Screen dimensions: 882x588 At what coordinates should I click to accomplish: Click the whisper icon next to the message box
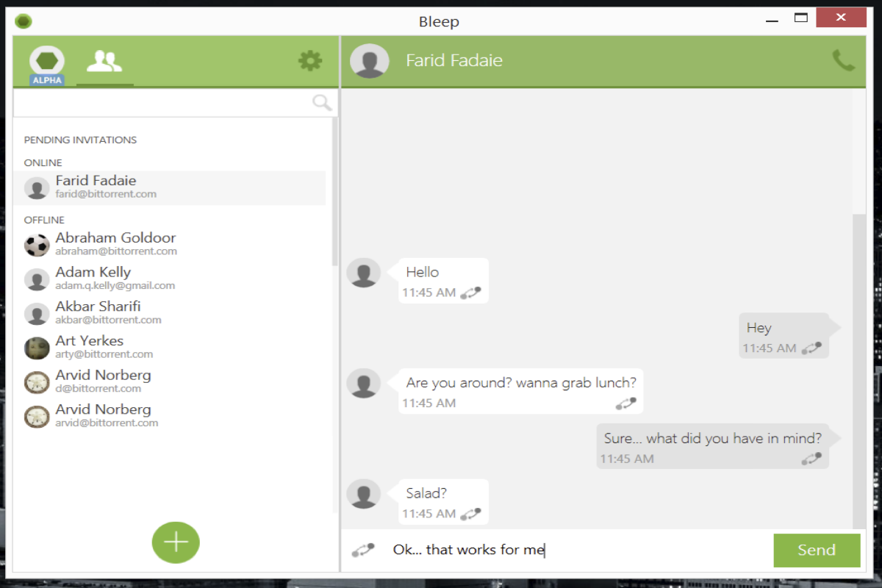click(x=362, y=550)
